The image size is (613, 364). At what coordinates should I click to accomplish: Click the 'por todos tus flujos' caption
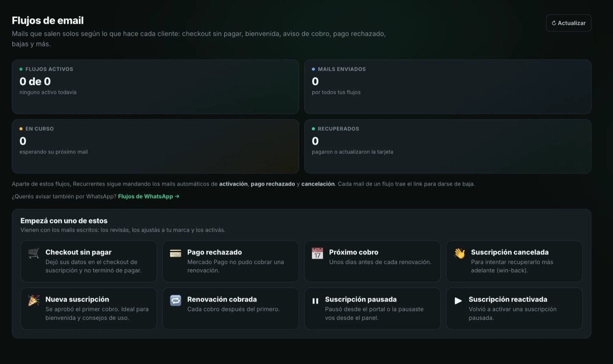point(336,92)
